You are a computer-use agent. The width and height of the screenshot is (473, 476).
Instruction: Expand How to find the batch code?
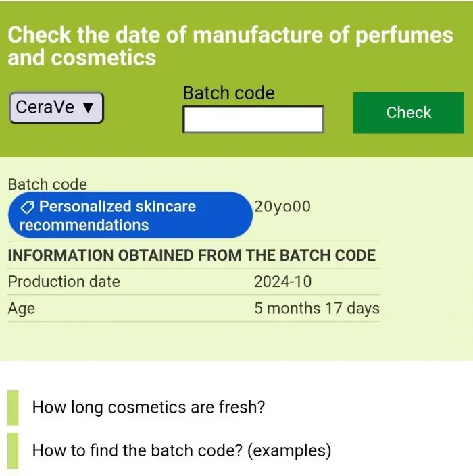[x=182, y=450]
